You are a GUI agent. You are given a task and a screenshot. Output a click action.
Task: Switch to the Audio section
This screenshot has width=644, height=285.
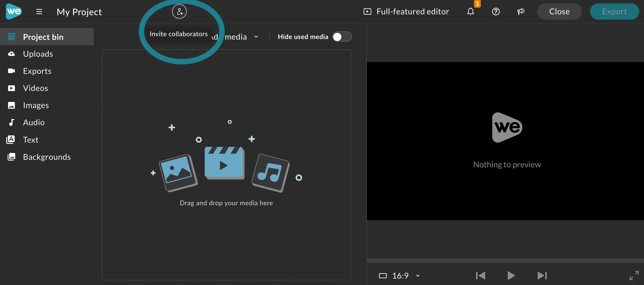[47, 122]
